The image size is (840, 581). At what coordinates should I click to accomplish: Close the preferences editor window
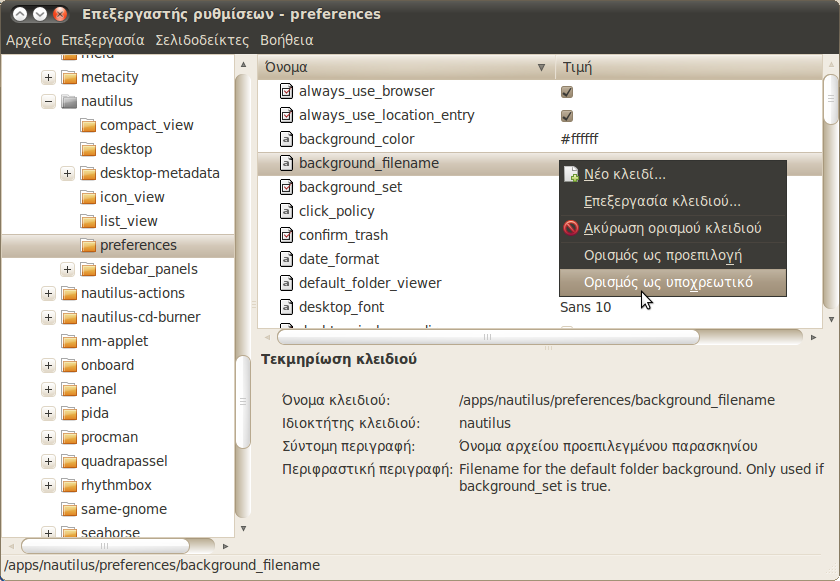tap(60, 14)
